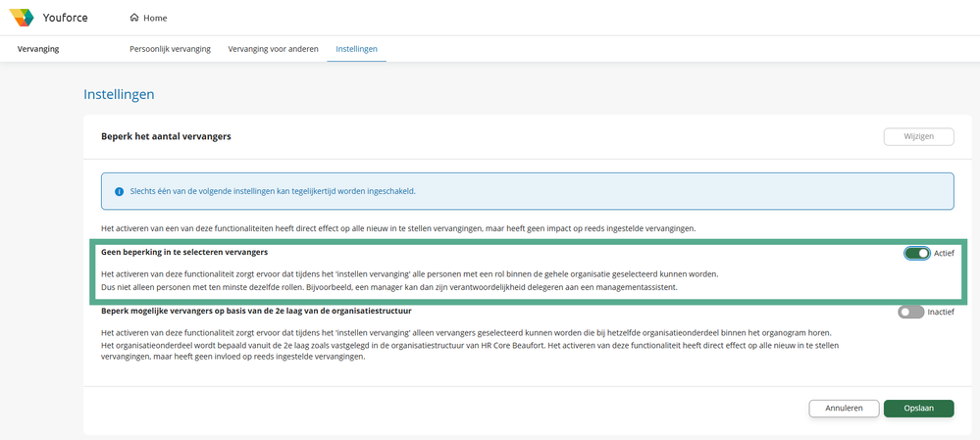This screenshot has height=440, width=980.
Task: Click the Wijzigen button
Action: 919,136
